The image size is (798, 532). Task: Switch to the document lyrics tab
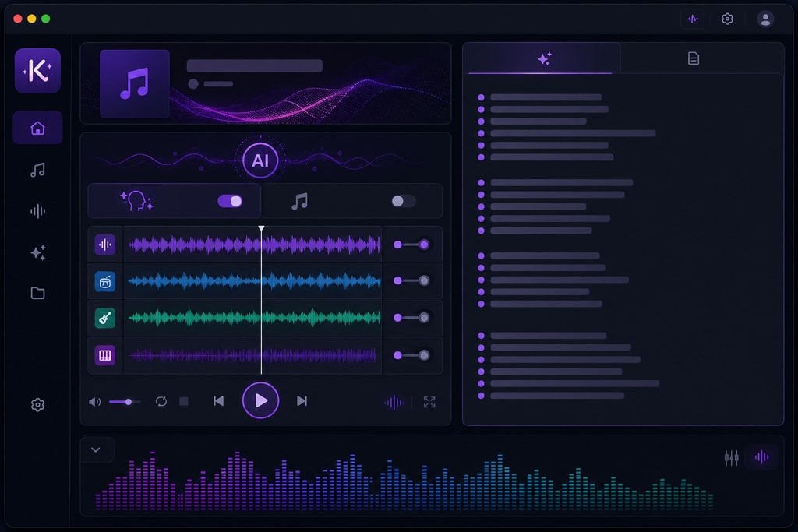tap(693, 58)
